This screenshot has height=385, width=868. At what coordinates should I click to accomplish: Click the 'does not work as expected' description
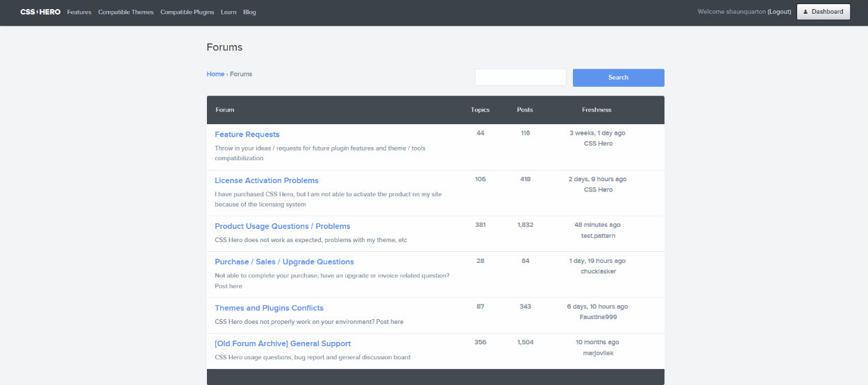[x=310, y=240]
